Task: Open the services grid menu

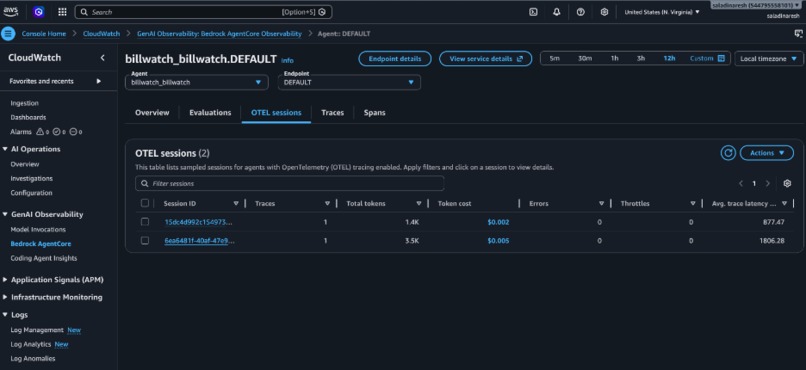Action: pyautogui.click(x=62, y=12)
